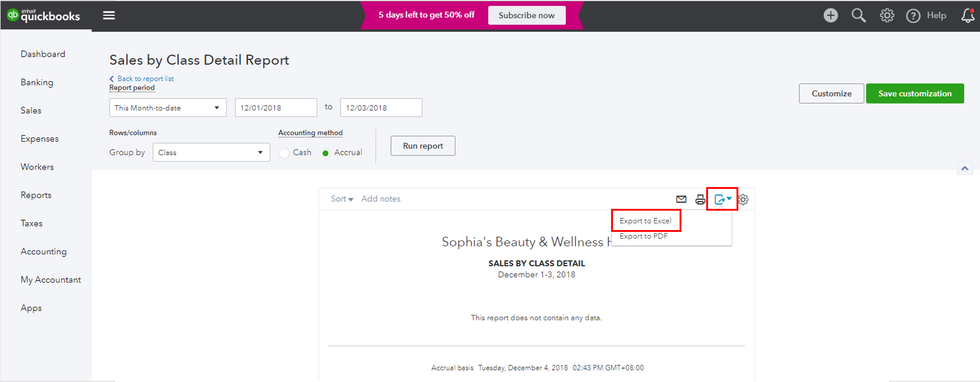Follow Back to report list link

pyautogui.click(x=142, y=79)
